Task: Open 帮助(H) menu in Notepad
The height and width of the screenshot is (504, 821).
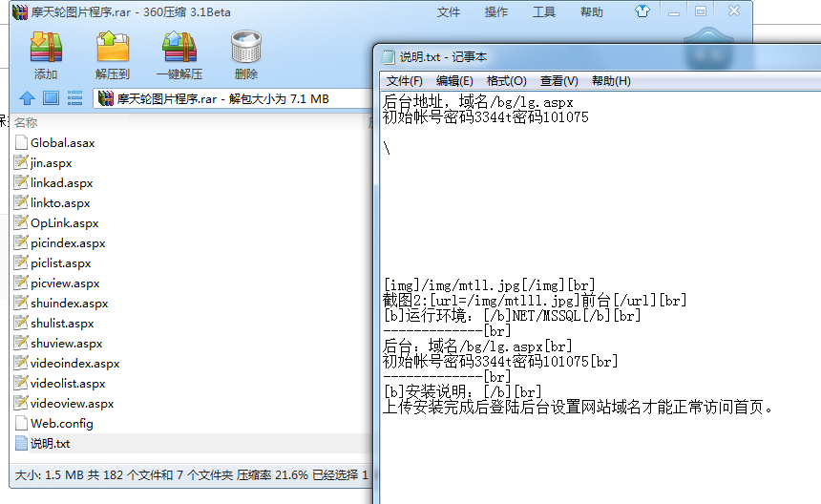Action: pyautogui.click(x=611, y=81)
